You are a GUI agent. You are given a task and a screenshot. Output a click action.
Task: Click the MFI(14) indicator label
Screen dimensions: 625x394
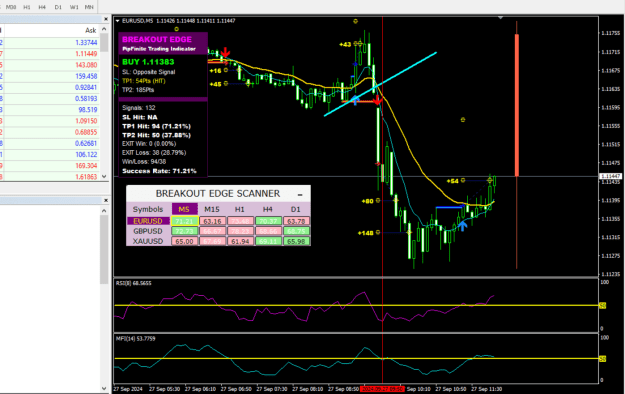pos(136,339)
